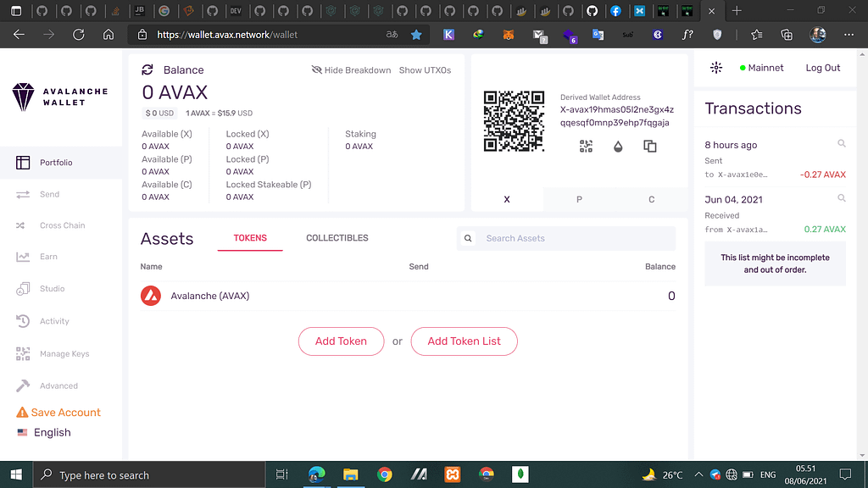Open the browser Collections icon
Viewport: 868px width, 488px height.
pyautogui.click(x=787, y=34)
